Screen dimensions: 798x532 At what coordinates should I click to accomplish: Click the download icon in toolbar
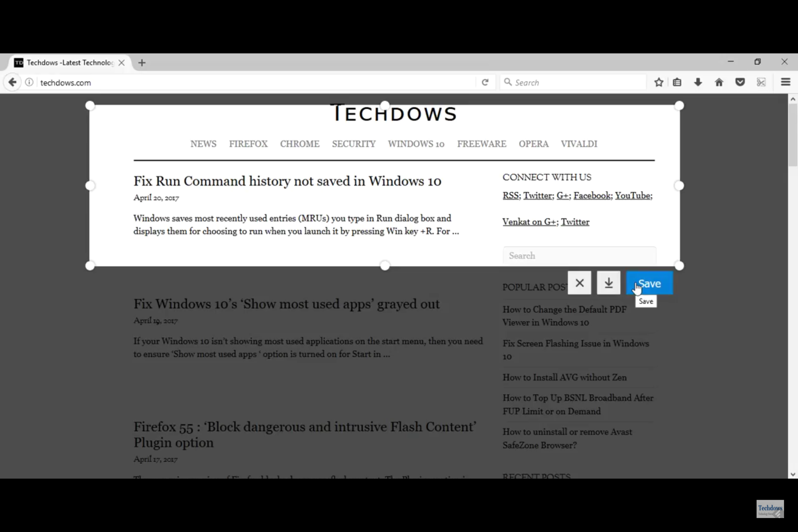click(x=698, y=82)
